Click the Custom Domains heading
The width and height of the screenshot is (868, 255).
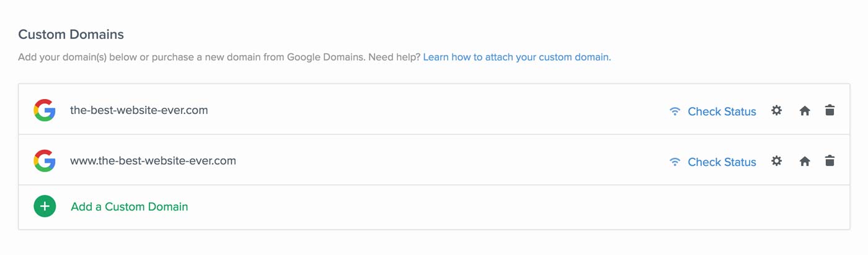(x=71, y=34)
